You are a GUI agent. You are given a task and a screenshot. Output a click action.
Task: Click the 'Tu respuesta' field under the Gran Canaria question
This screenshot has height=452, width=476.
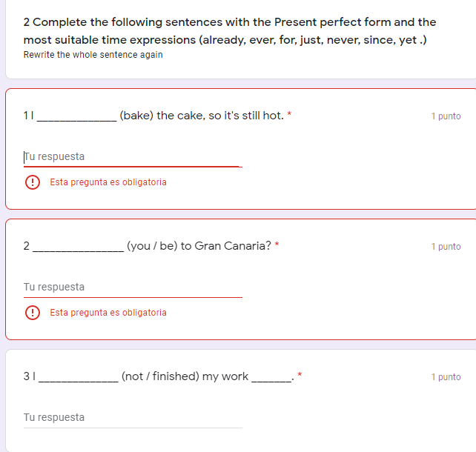pos(132,288)
